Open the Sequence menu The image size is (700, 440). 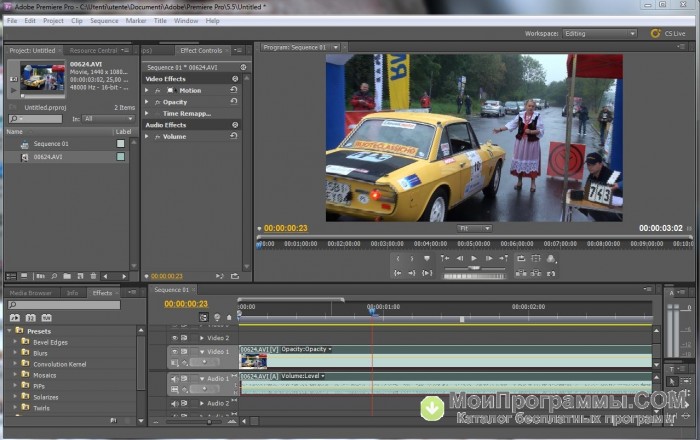pos(104,21)
